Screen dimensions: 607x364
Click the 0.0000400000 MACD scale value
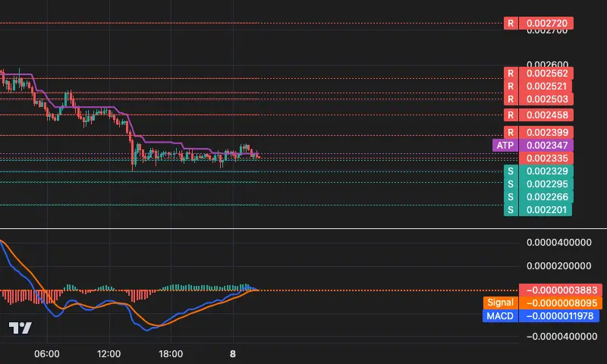click(559, 243)
